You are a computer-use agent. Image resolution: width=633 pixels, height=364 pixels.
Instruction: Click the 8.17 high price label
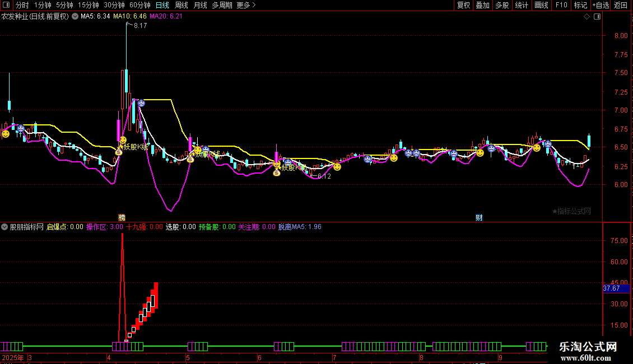[x=140, y=26]
